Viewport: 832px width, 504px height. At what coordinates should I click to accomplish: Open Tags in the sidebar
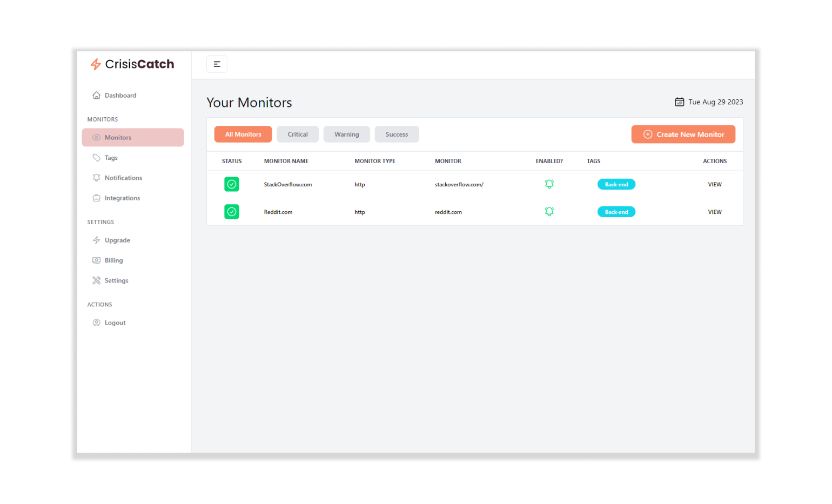111,158
